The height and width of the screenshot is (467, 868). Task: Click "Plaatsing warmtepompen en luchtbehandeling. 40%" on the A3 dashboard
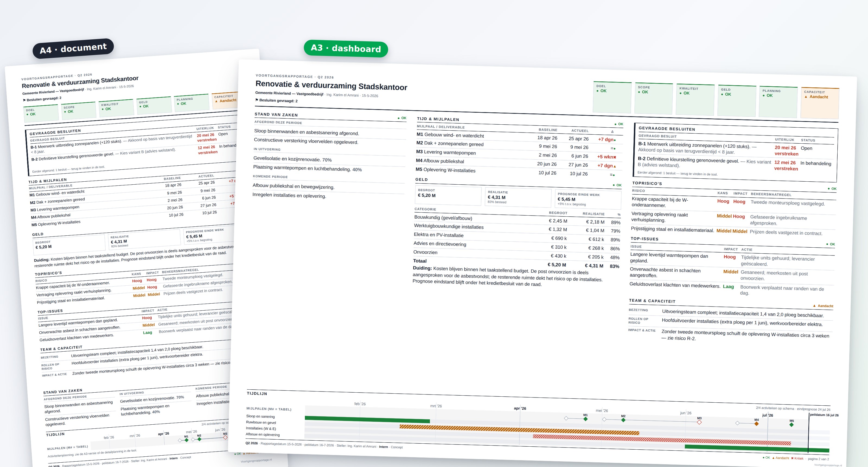pos(307,168)
